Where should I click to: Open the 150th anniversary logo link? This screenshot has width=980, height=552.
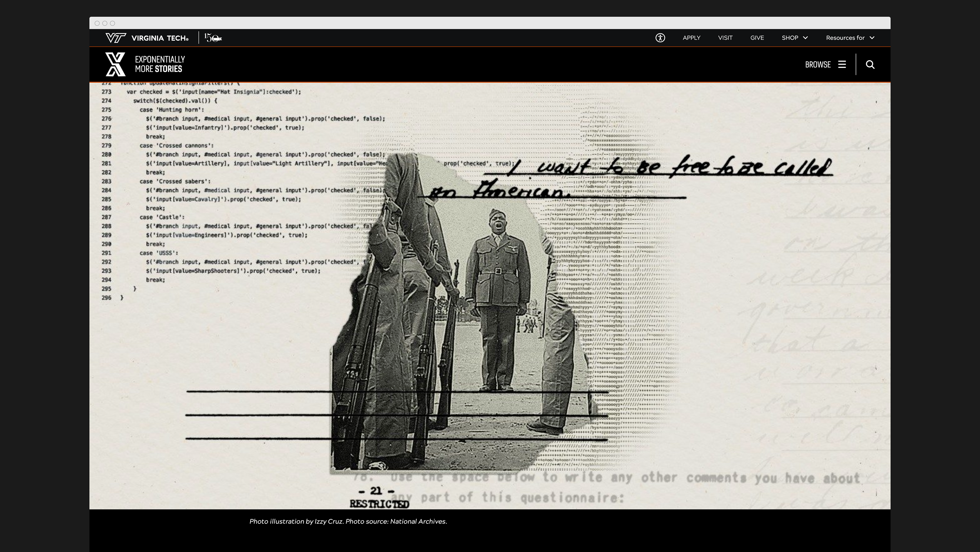(x=213, y=38)
